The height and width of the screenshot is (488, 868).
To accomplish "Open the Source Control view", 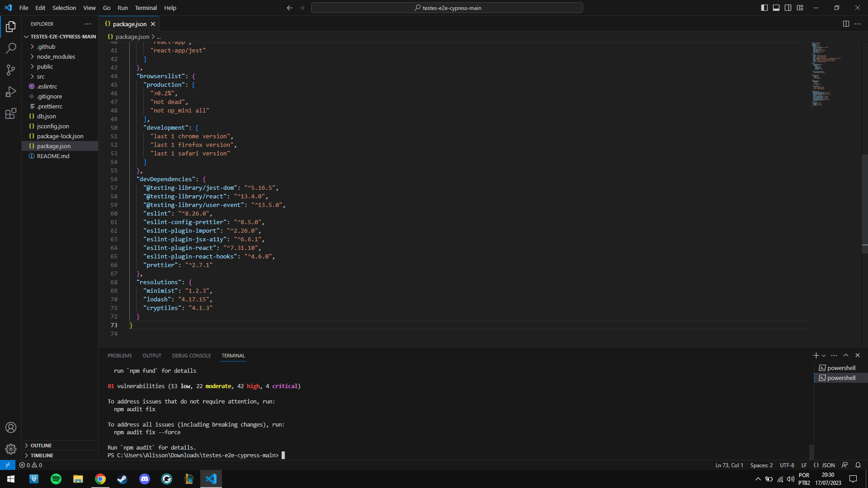I will (x=11, y=70).
